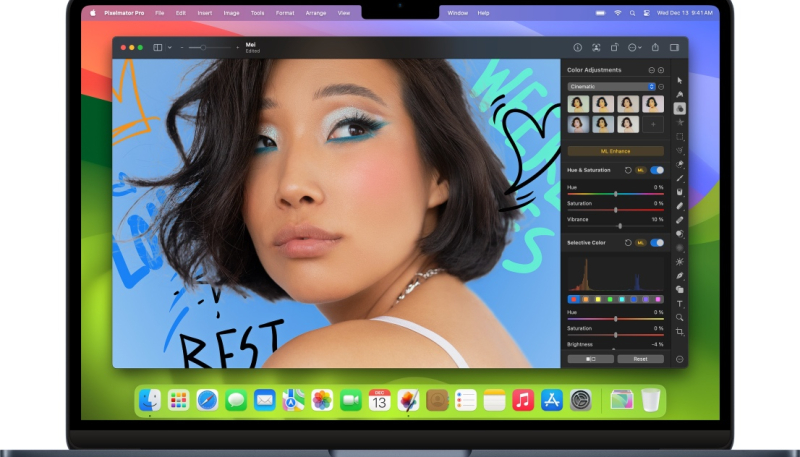Open the ellipsis More dropdown in toolbar
This screenshot has width=800, height=457.
click(635, 47)
